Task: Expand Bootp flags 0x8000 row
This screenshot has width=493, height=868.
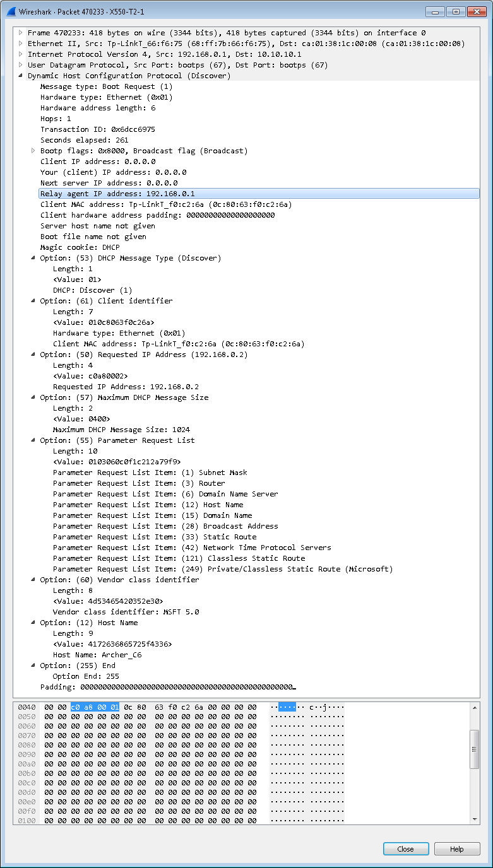Action: pos(33,151)
